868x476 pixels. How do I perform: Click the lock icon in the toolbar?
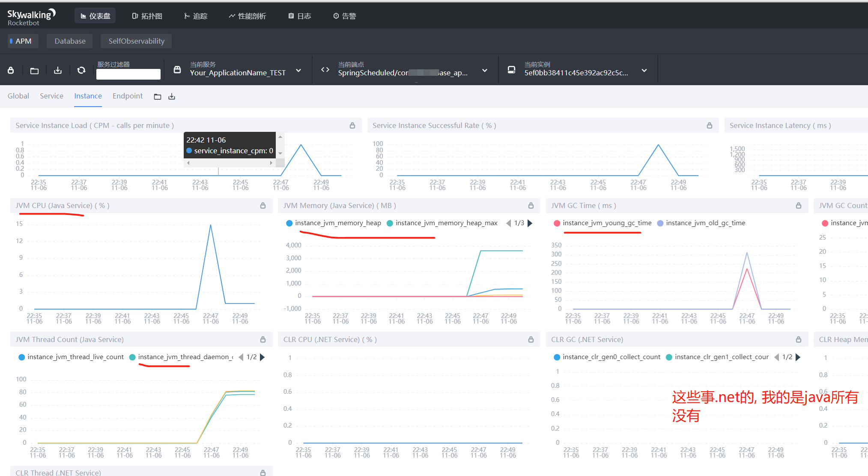click(x=11, y=70)
